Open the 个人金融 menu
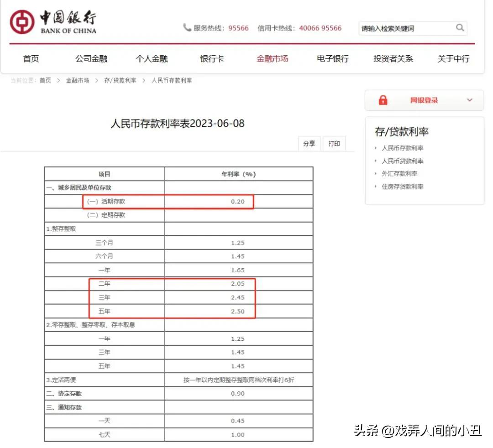Viewport: 493px width, 448px height. [x=152, y=58]
